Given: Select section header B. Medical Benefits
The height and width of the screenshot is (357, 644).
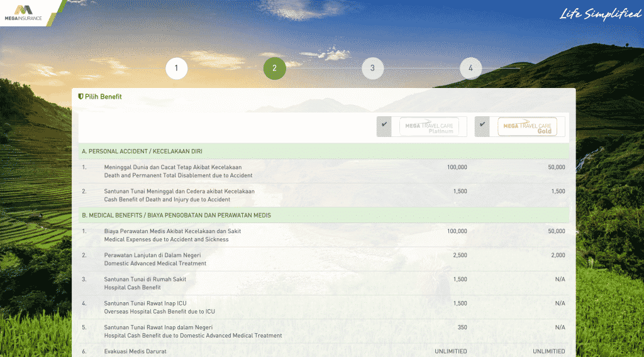Looking at the screenshot, I should coord(324,215).
